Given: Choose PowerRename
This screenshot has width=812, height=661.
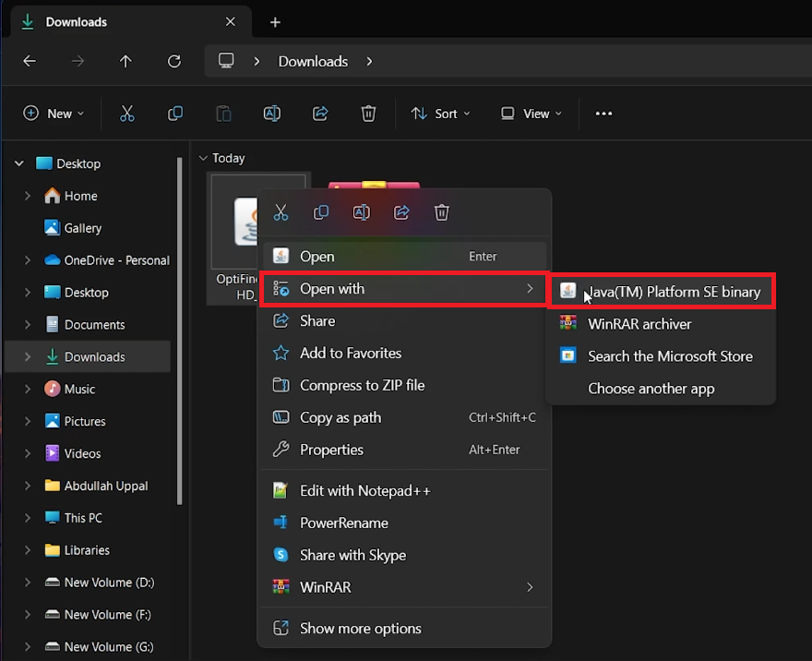Looking at the screenshot, I should (404, 523).
